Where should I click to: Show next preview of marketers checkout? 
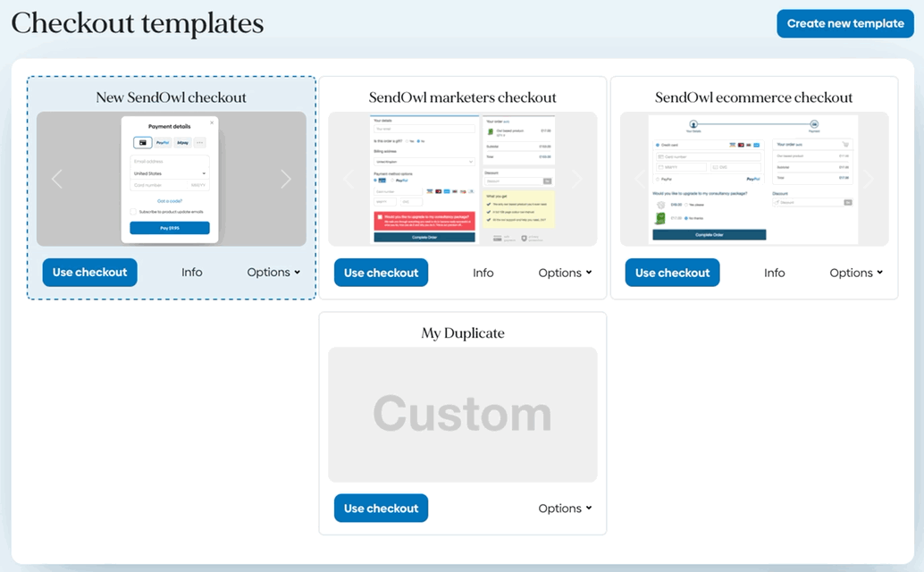[x=577, y=179]
